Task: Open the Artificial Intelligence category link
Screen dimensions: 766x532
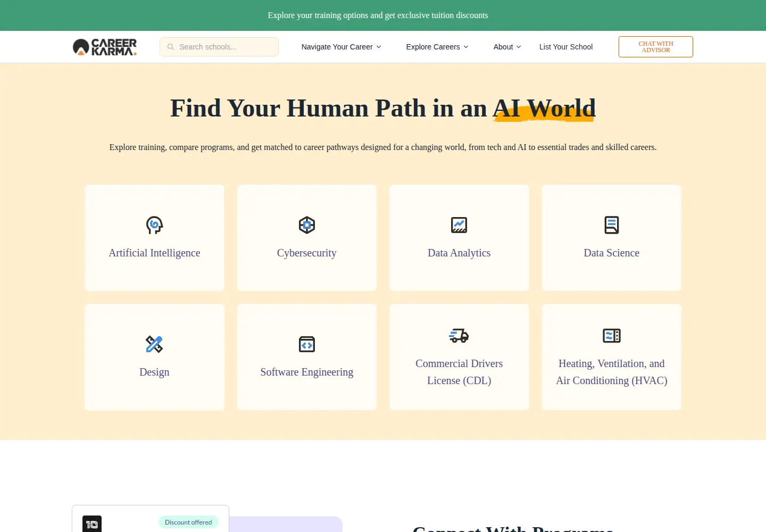Action: point(154,253)
